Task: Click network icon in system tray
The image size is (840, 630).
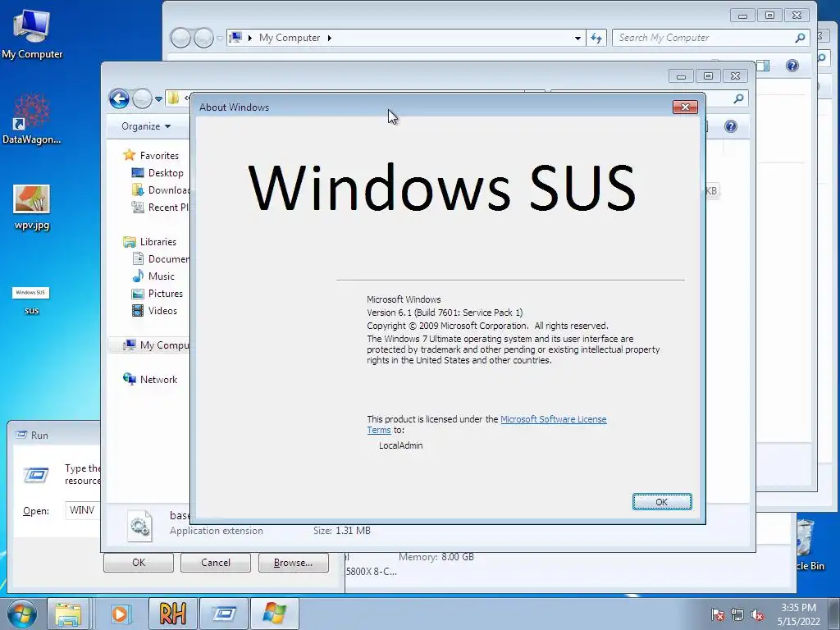Action: 737,614
